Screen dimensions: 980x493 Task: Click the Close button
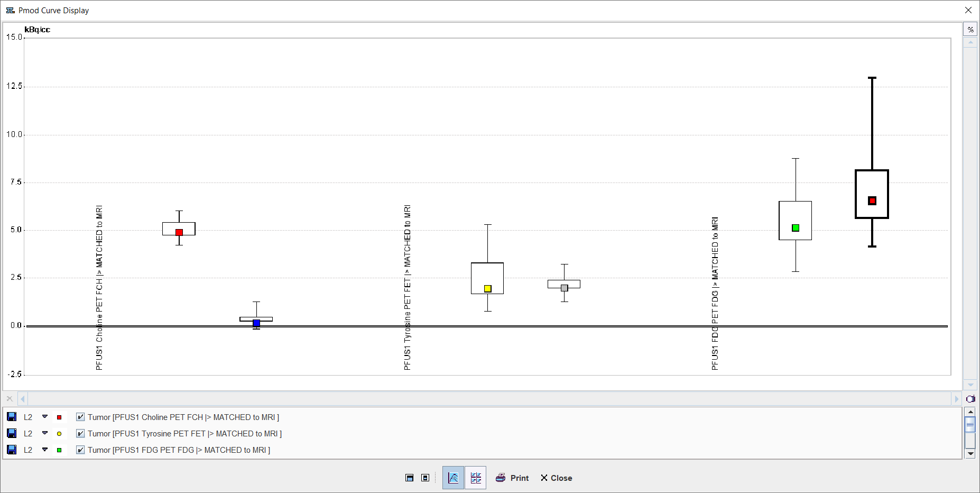point(557,478)
